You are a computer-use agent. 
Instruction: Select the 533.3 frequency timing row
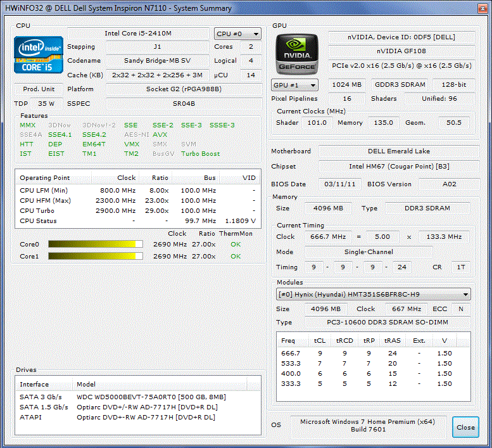click(374, 364)
